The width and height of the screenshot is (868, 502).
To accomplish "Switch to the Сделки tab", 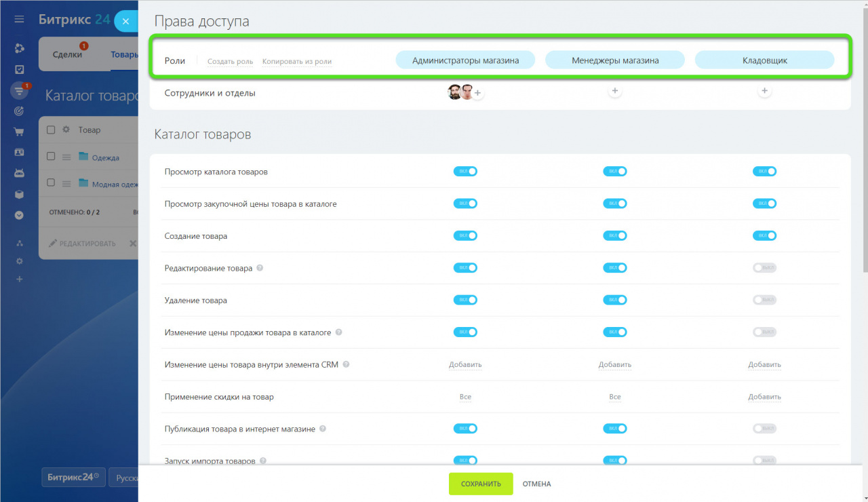I will [67, 54].
